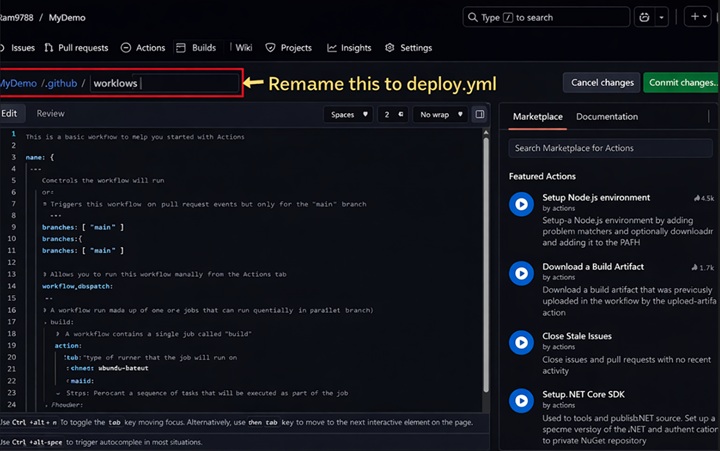This screenshot has width=720, height=451.
Task: Go to the repository Settings tab
Action: (408, 48)
